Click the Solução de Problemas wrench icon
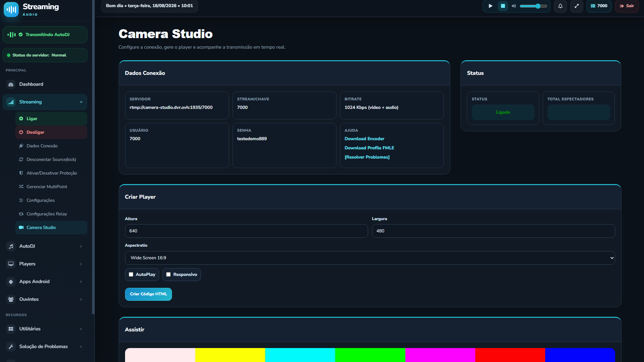Viewport: 644px width, 362px height. click(11, 347)
